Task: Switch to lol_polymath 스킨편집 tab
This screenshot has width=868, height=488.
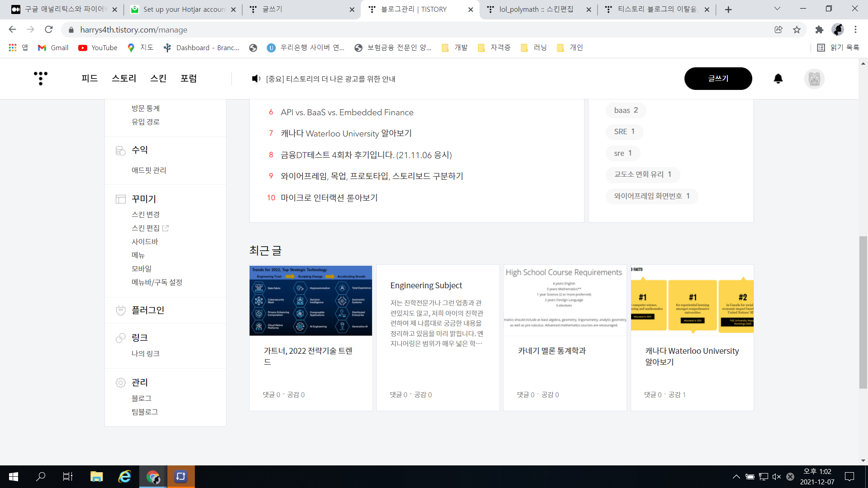Action: 536,9
